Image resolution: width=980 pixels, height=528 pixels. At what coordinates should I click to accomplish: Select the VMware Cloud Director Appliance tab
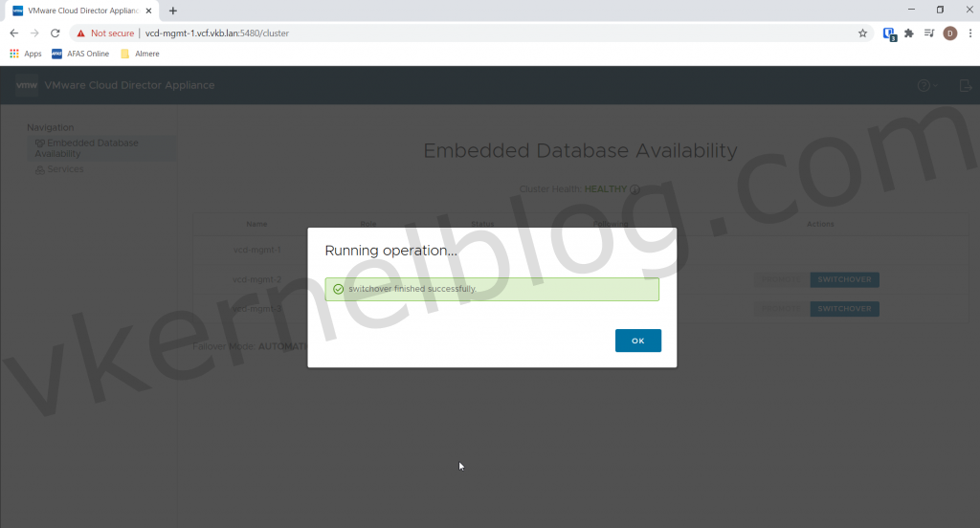tap(81, 11)
